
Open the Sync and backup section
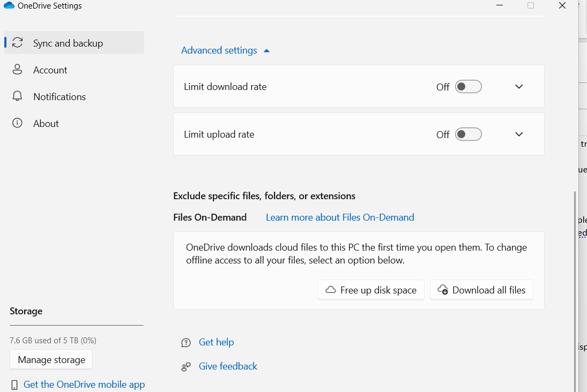74,43
